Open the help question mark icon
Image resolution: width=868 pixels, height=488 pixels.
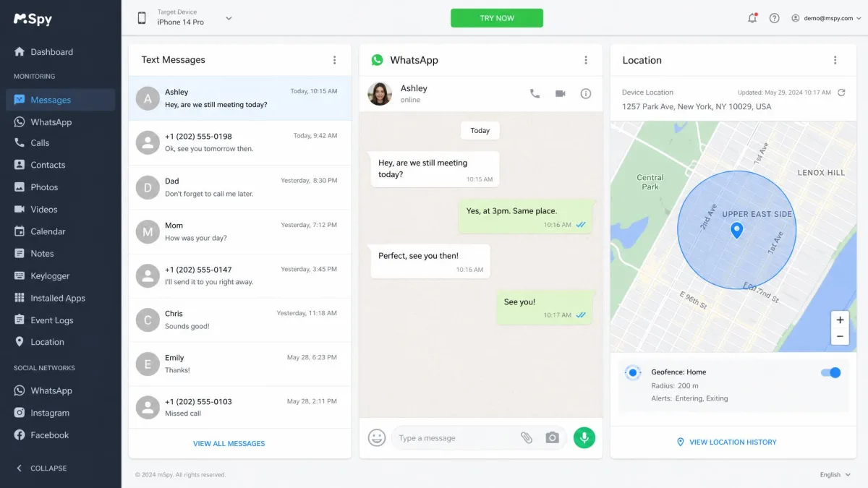click(x=775, y=18)
